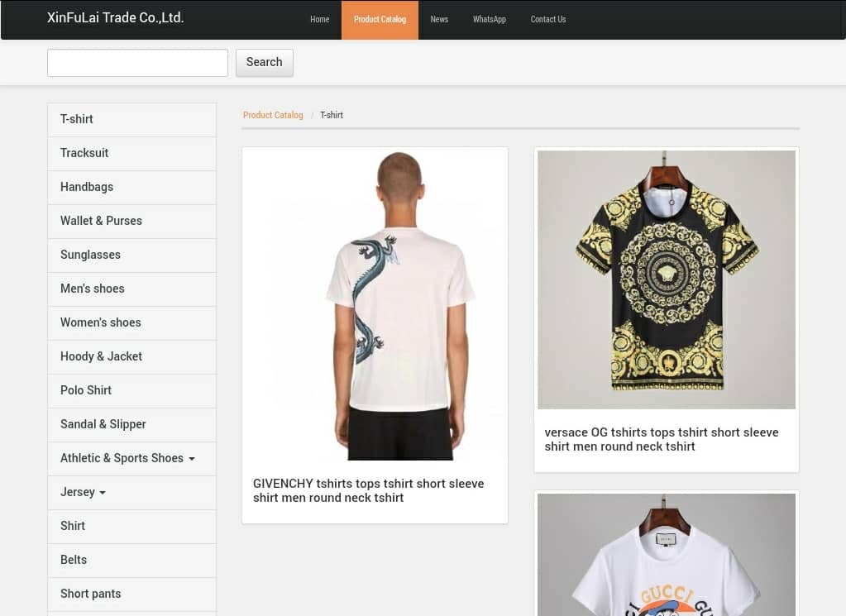846x616 pixels.
Task: Expand the Athletic & Sports Shoes dropdown
Action: 131,459
